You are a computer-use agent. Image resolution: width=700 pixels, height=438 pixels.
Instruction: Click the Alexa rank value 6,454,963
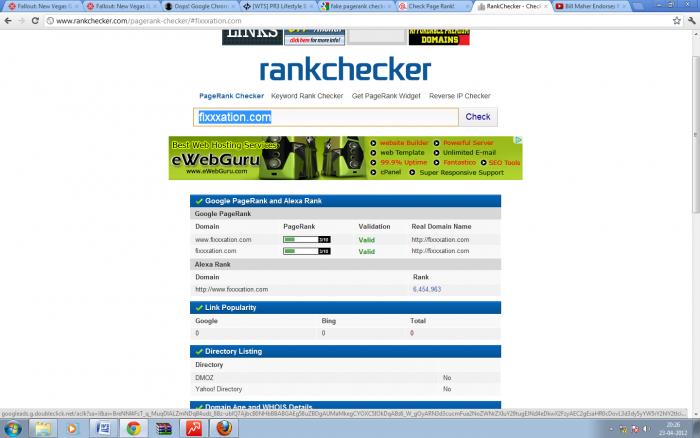click(x=427, y=289)
